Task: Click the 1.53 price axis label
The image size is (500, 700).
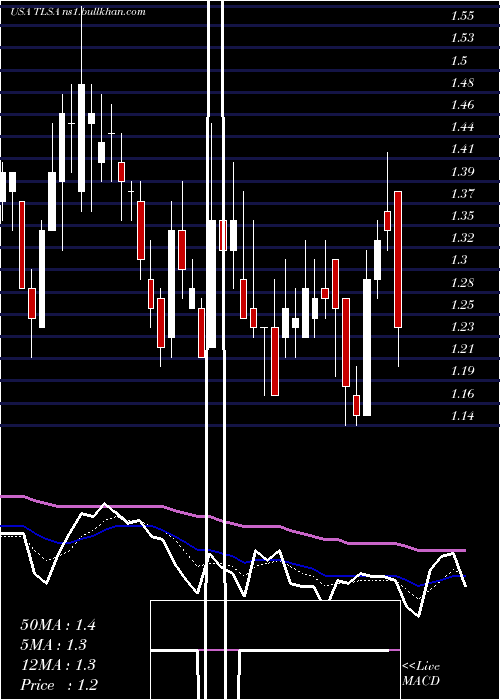Action: [x=462, y=38]
